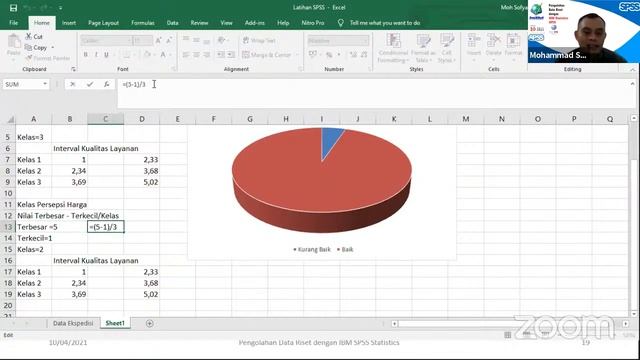Open the font name dropdown
Screen dimensions: 640x360
tap(129, 40)
